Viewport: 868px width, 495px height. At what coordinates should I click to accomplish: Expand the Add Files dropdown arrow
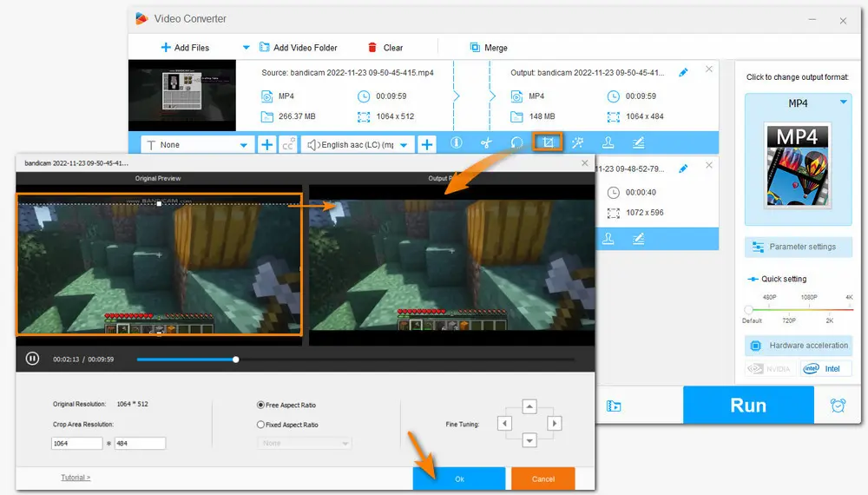pos(246,48)
